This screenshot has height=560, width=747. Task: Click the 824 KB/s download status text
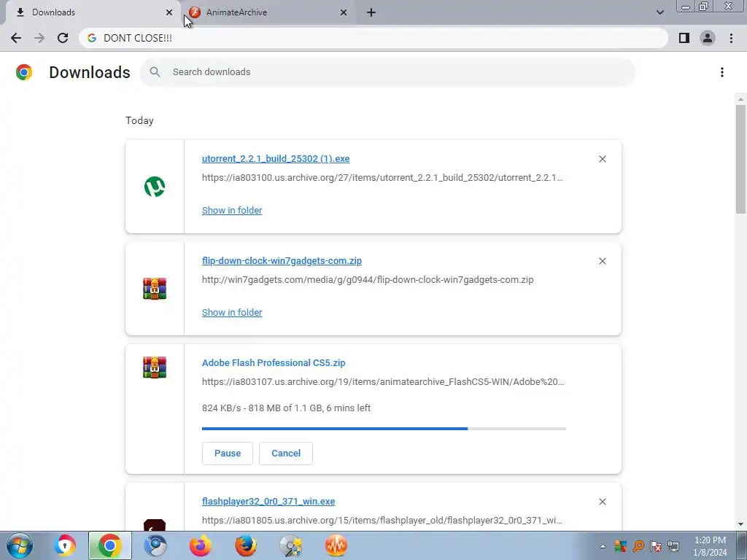tap(286, 408)
